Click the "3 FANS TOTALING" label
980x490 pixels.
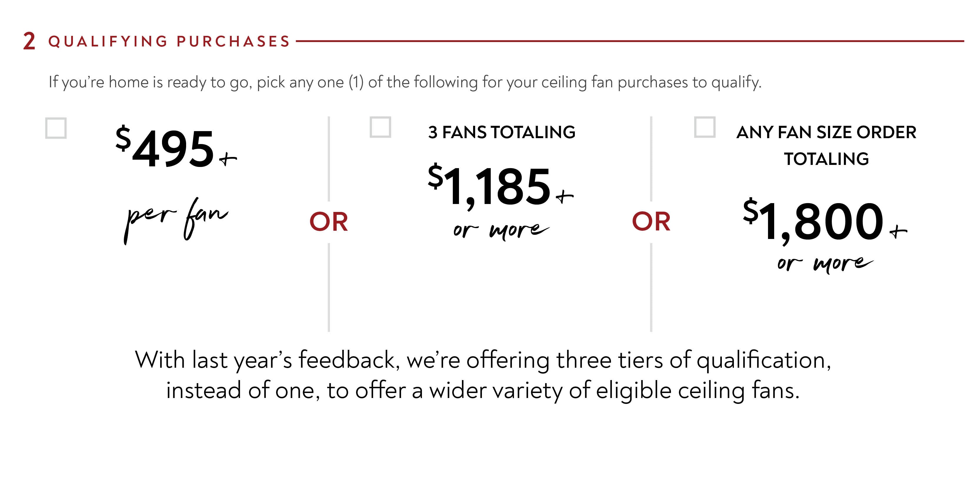coord(501,132)
